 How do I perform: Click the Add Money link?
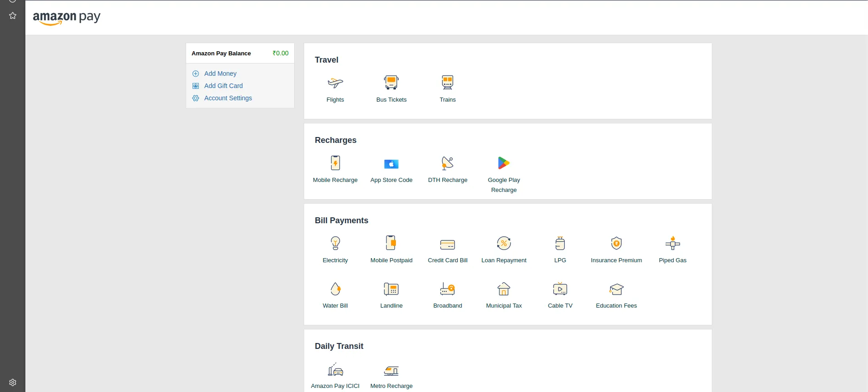[220, 73]
